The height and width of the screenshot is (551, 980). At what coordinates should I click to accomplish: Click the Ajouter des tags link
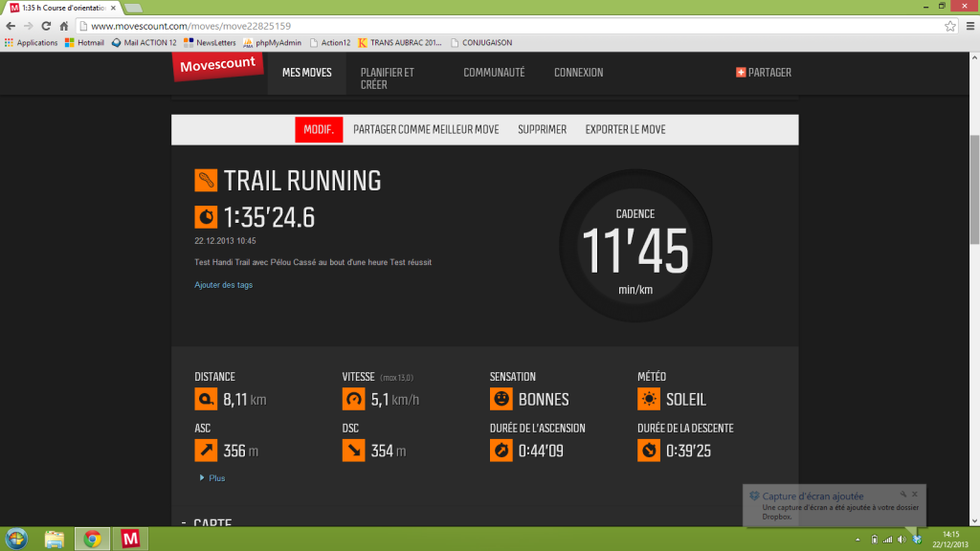(224, 285)
